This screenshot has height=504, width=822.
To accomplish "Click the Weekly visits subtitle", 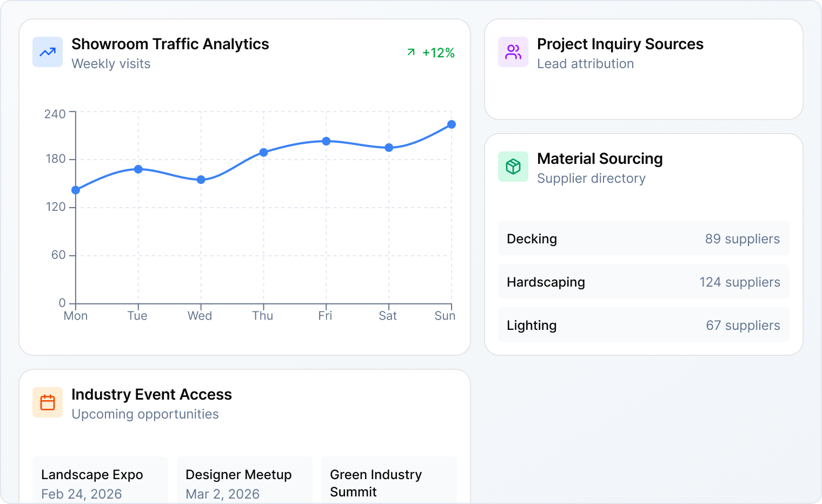I will coord(111,64).
